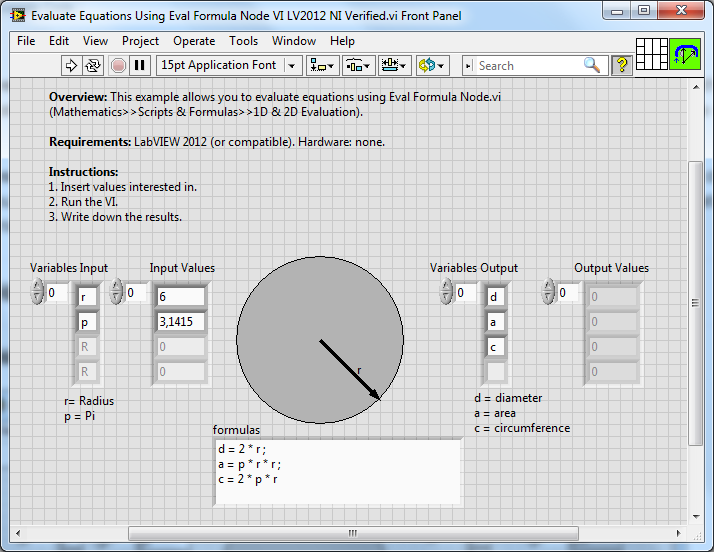Open the Project menu
Image resolution: width=714 pixels, height=552 pixels.
point(140,41)
